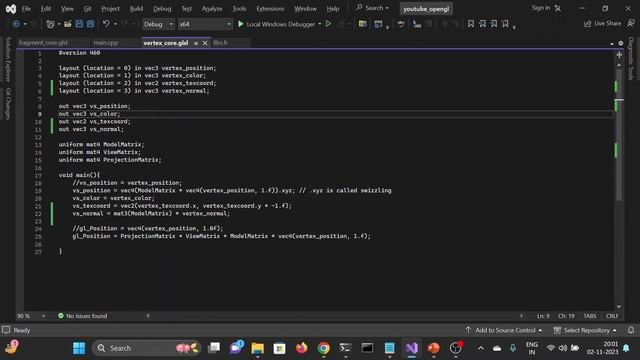Click the Live Share button
The image size is (640, 360).
602,24
